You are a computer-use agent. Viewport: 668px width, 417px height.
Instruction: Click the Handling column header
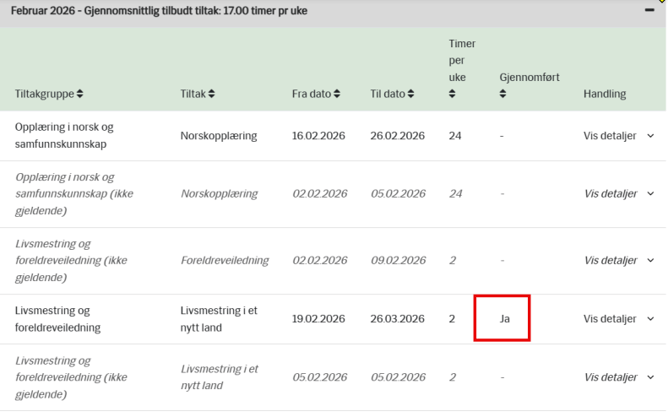[604, 94]
